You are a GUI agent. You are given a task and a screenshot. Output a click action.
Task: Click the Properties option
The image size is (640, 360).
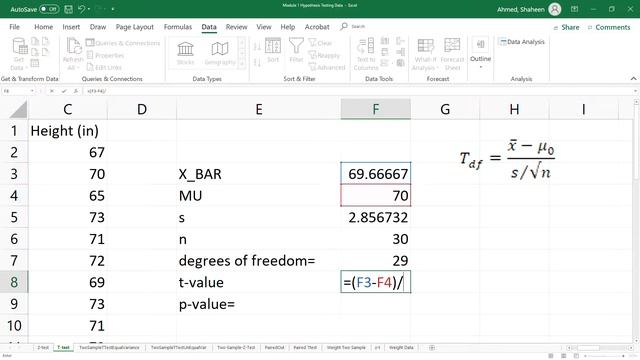click(x=105, y=55)
